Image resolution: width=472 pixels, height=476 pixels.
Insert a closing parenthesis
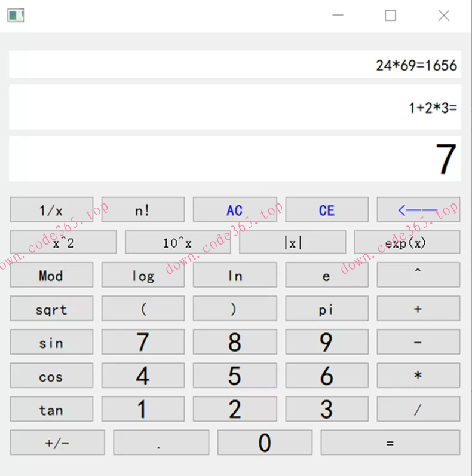(235, 309)
